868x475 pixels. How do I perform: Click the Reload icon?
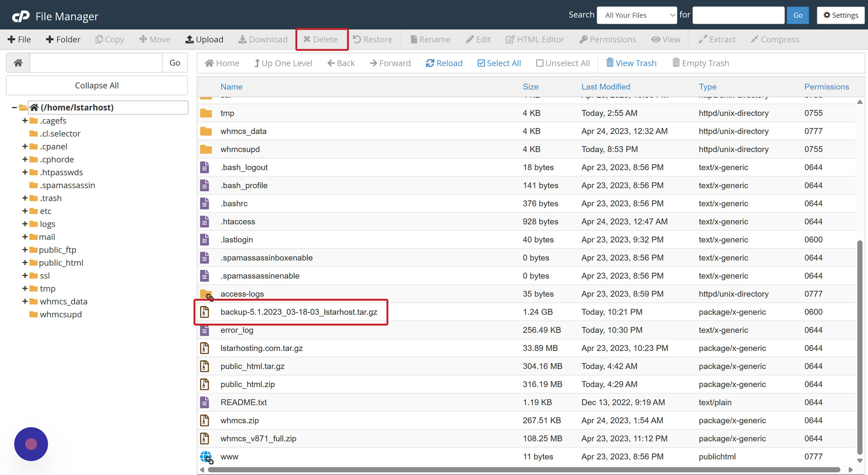coord(430,63)
